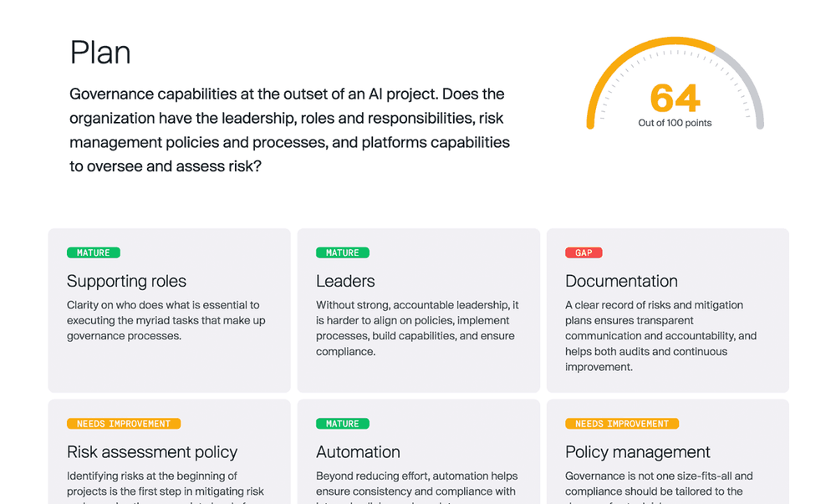Image resolution: width=836 pixels, height=504 pixels.
Task: Open the Documentation card
Action: click(x=667, y=309)
